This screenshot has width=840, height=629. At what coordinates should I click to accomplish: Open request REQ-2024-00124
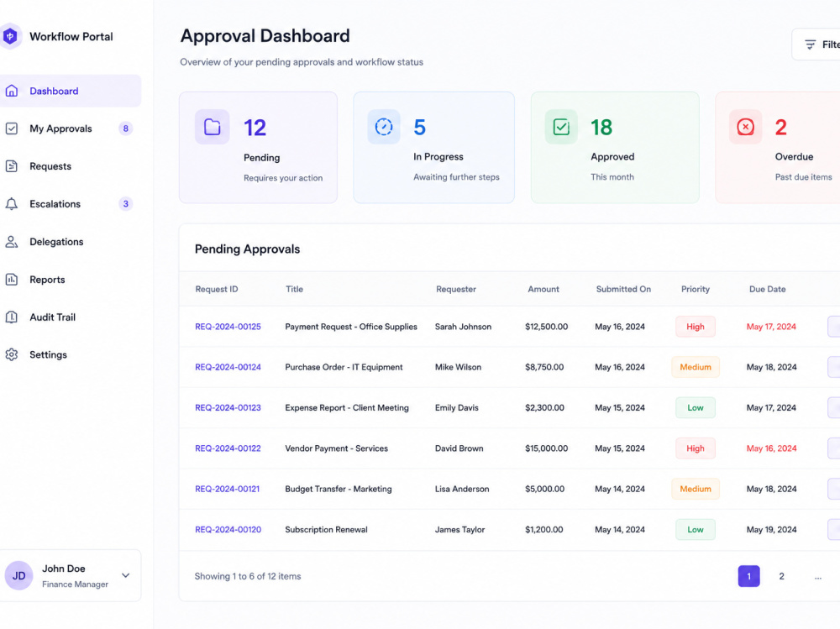228,367
